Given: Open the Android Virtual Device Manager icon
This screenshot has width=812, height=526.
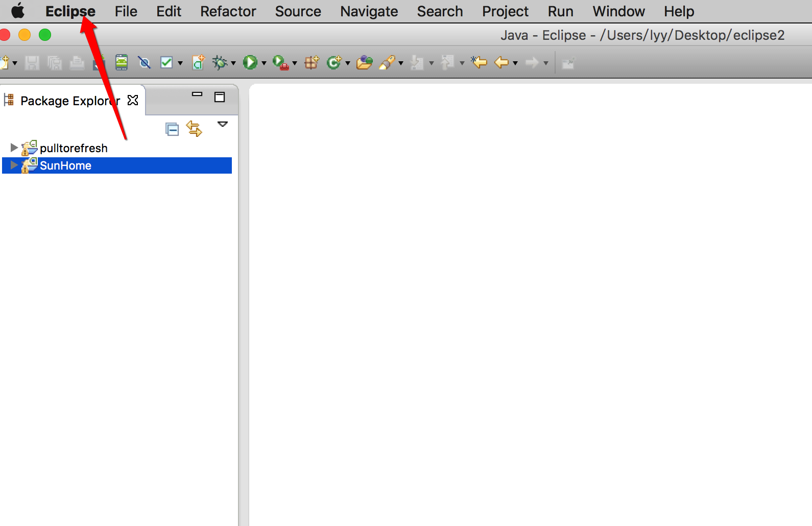Looking at the screenshot, I should click(122, 62).
